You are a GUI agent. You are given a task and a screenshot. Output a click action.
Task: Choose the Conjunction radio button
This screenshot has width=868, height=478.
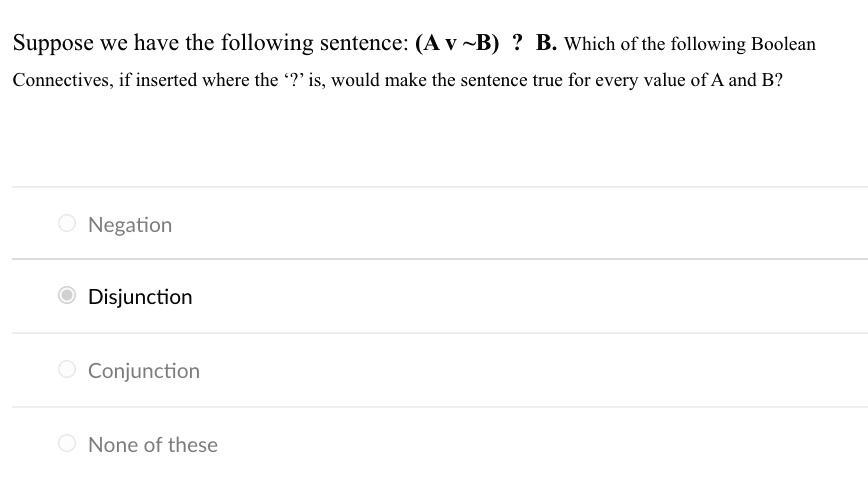tap(67, 369)
